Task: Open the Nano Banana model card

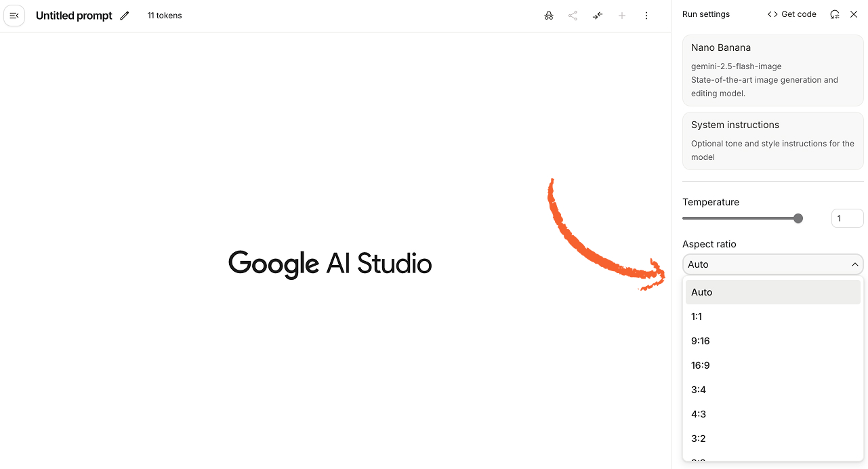Action: click(x=773, y=70)
